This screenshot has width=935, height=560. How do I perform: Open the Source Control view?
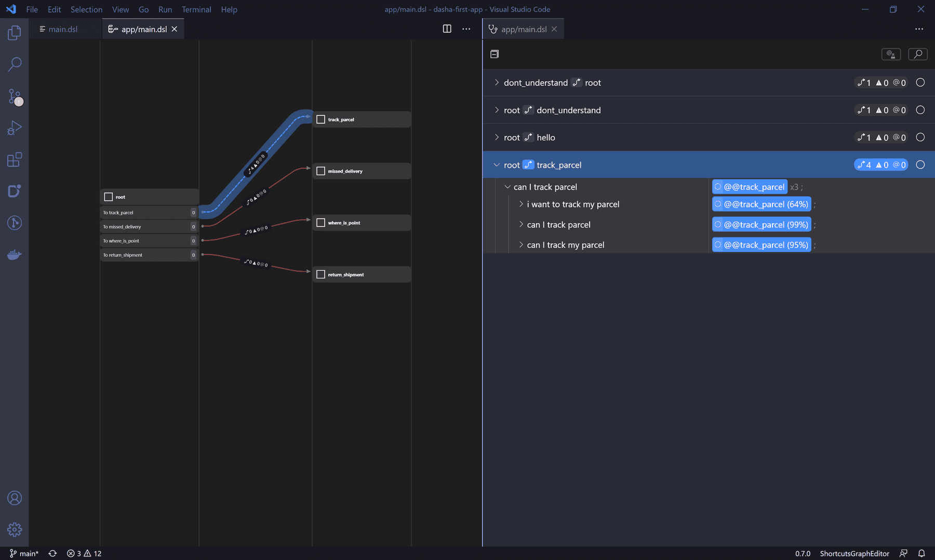pyautogui.click(x=14, y=97)
